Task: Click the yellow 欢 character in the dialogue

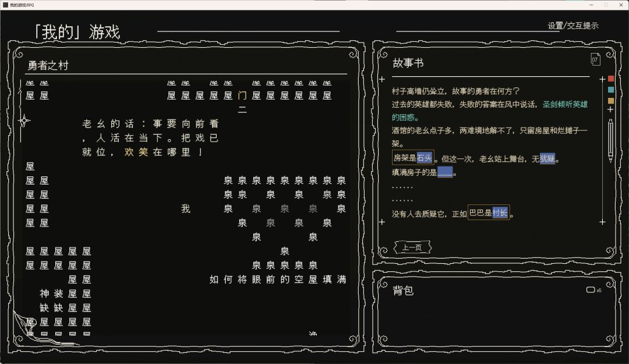Action: [x=129, y=152]
